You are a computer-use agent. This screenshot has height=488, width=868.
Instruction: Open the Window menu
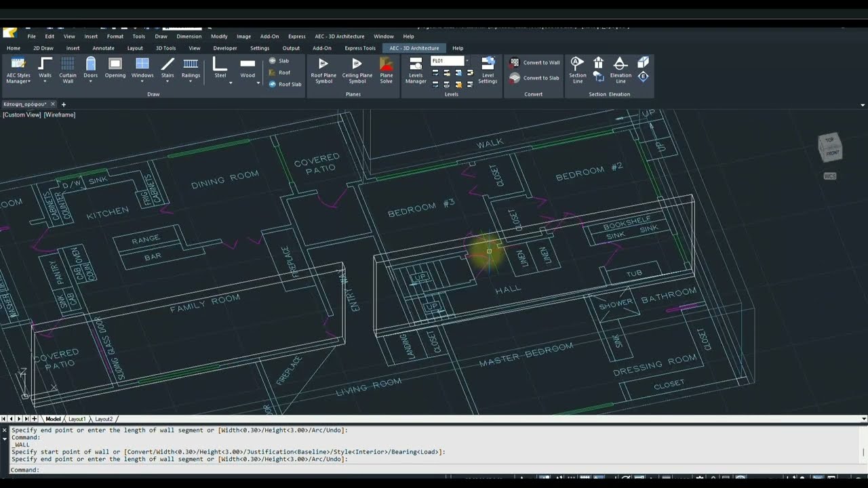pos(384,37)
